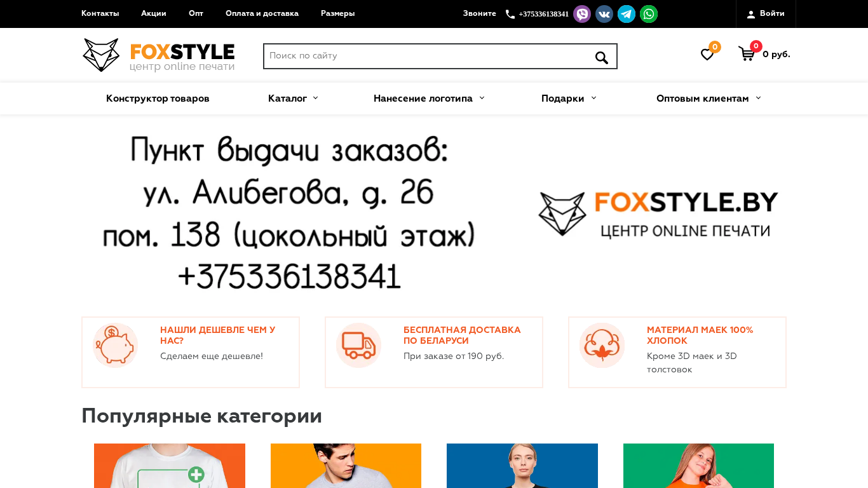Open the white T-shirt category thumbnail

click(170, 466)
